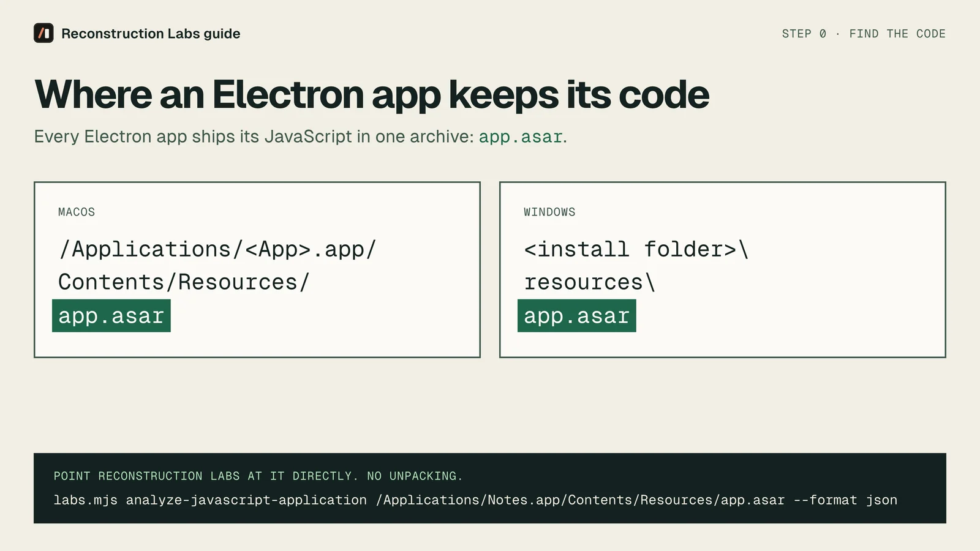The image size is (980, 551).
Task: Click the Reconstruction Labs logo icon
Action: coord(43,33)
